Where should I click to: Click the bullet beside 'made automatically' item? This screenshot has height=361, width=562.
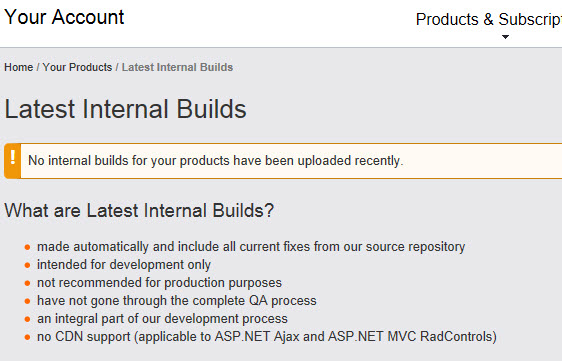(27, 247)
